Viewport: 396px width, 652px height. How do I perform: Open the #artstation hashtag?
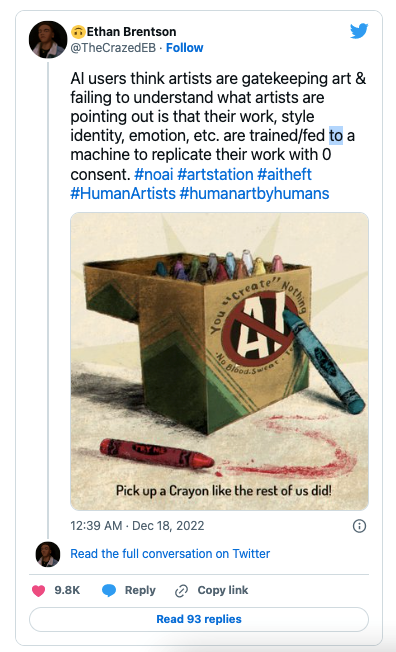coord(215,174)
